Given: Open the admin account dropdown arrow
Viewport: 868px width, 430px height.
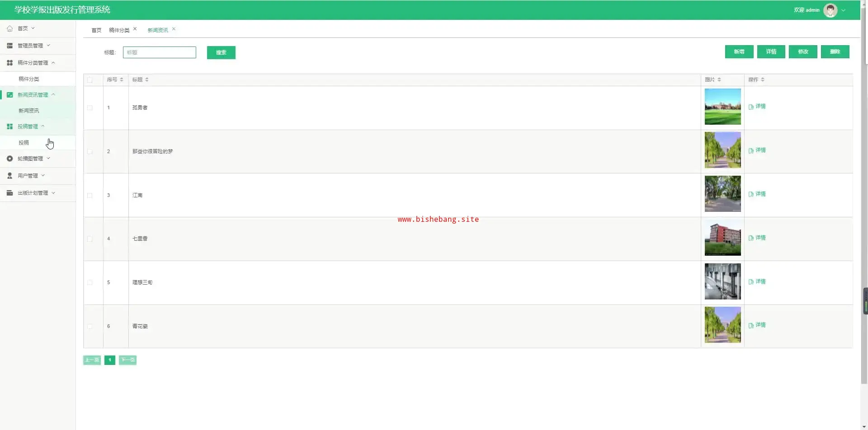Looking at the screenshot, I should (843, 10).
